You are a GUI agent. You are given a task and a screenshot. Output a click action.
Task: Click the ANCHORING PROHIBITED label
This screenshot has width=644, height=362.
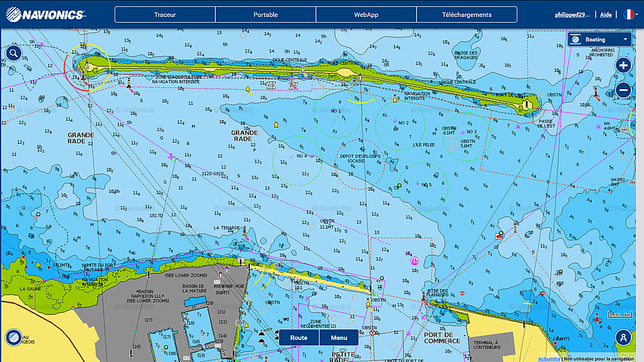click(x=602, y=52)
